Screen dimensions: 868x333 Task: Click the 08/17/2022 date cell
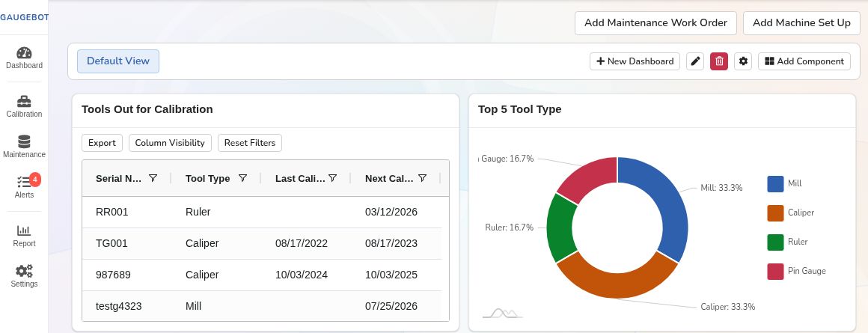(301, 244)
